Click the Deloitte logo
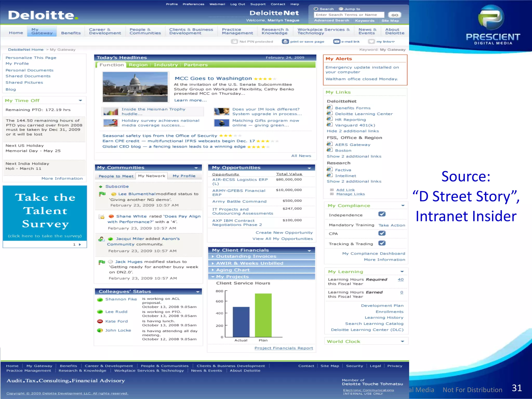The image size is (532, 399). (x=43, y=15)
